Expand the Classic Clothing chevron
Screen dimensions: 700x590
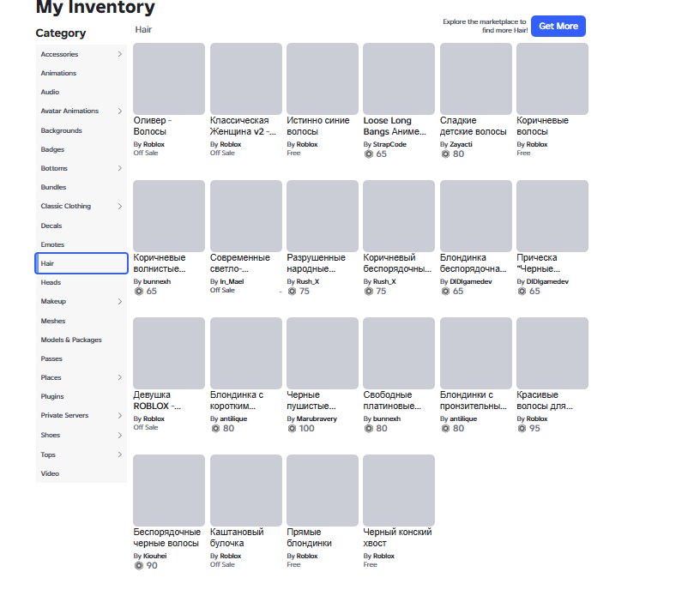(119, 206)
